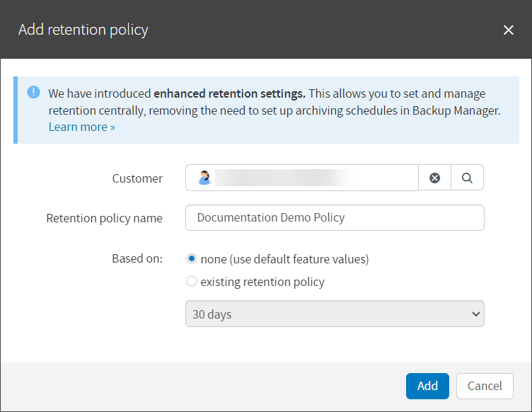Cancel adding the retention policy
Image resolution: width=532 pixels, height=412 pixels.
click(x=485, y=386)
